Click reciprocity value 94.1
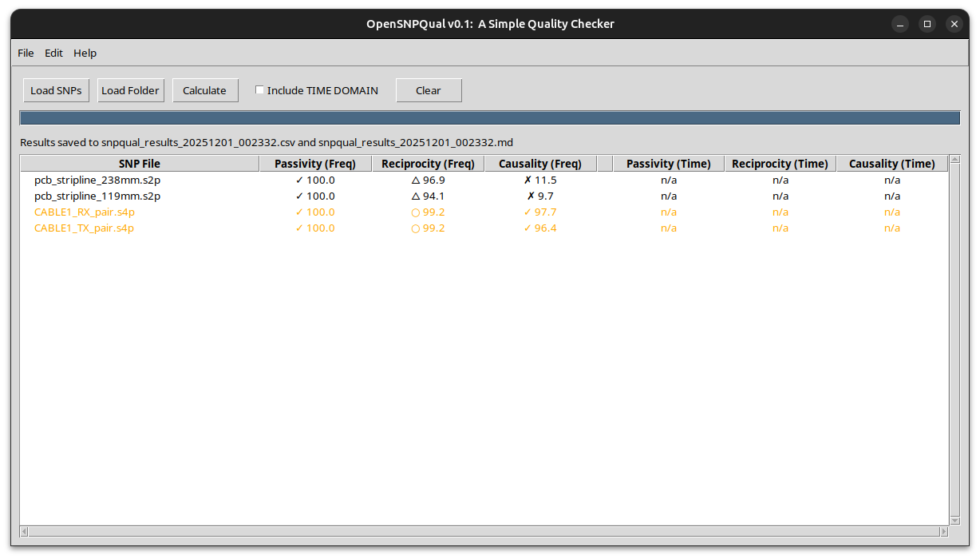The height and width of the screenshot is (559, 980). coord(428,196)
